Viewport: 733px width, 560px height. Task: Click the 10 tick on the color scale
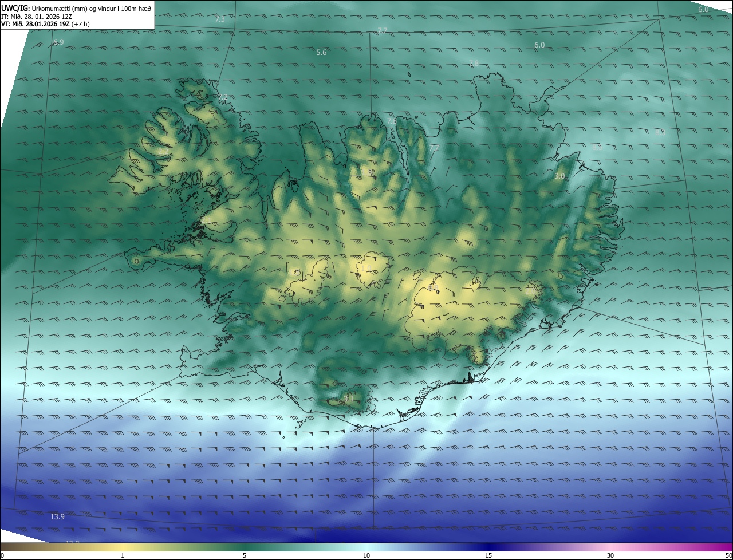[x=366, y=555]
